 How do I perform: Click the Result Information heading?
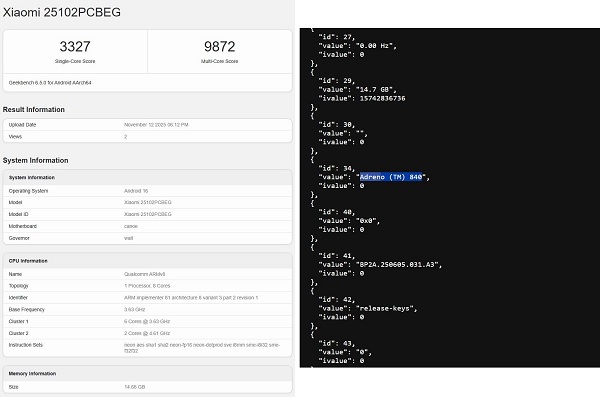pyautogui.click(x=34, y=109)
